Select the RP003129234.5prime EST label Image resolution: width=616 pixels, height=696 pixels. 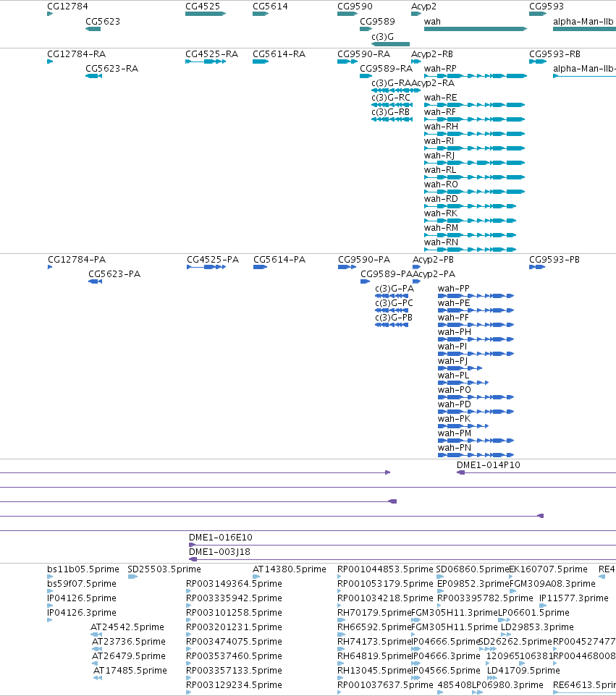[x=234, y=684]
